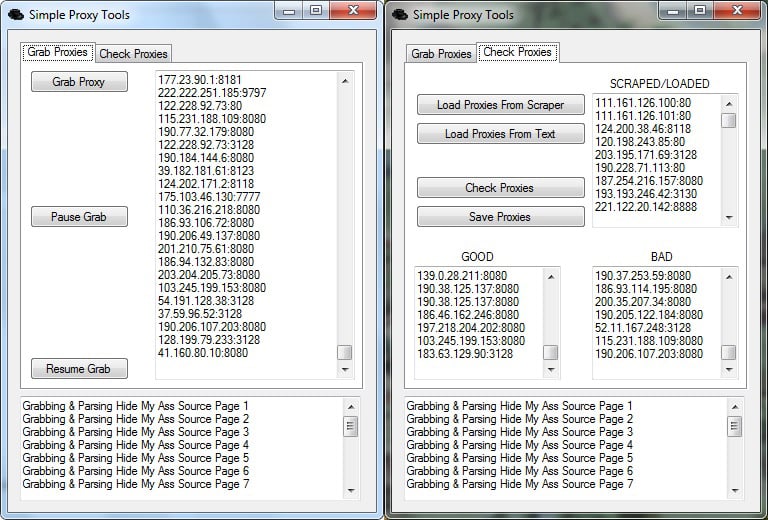
Task: Click down arrow of grabbed proxy list scrollbar
Action: coord(345,370)
